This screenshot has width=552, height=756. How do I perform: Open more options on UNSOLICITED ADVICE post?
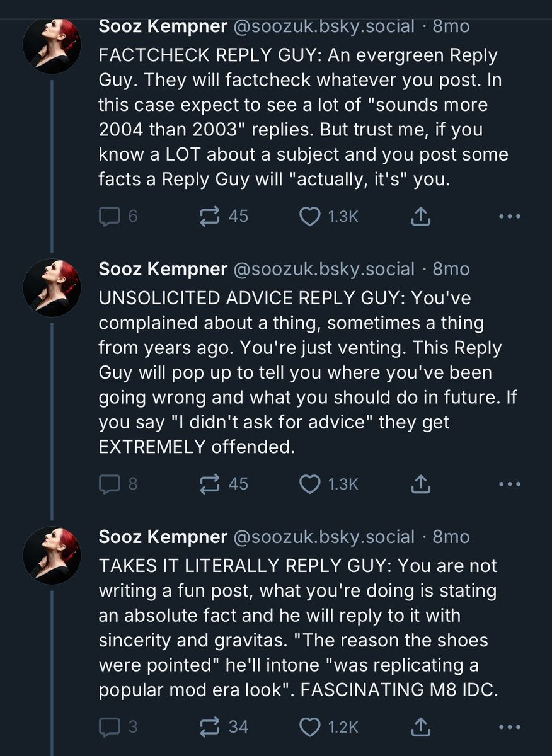(509, 484)
